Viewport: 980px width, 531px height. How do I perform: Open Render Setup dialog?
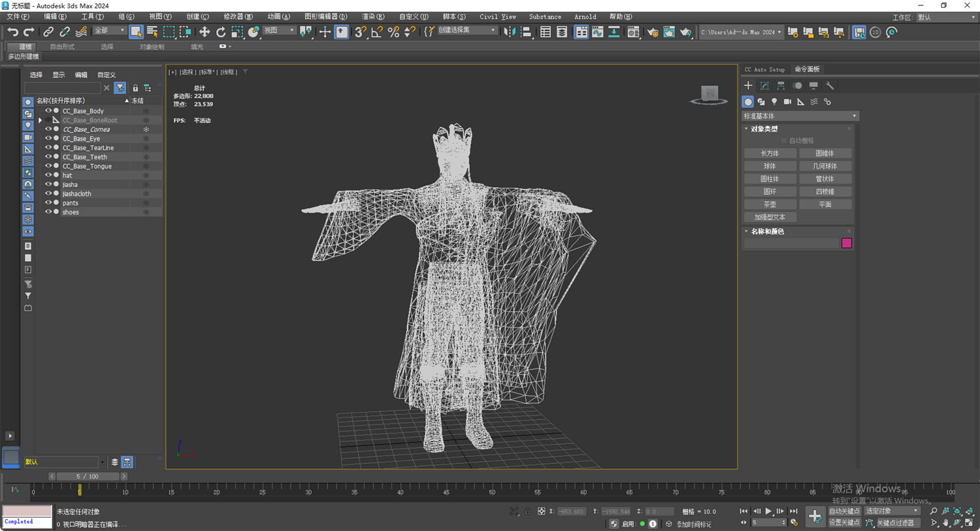coord(652,31)
